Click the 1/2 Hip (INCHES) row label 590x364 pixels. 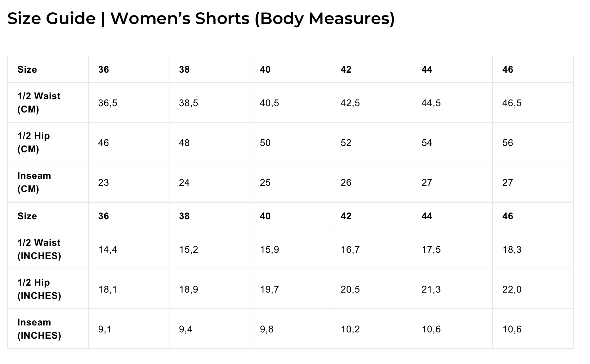39,289
